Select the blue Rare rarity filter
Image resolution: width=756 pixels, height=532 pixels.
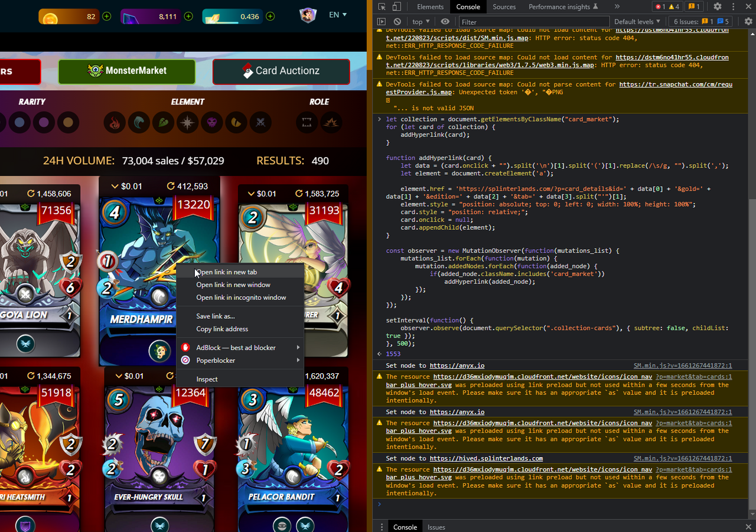pyautogui.click(x=19, y=123)
